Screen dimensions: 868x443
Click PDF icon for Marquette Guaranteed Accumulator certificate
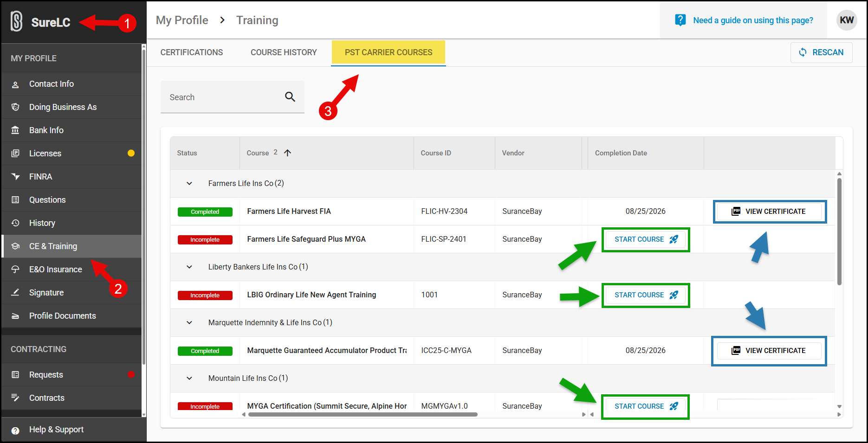click(736, 351)
